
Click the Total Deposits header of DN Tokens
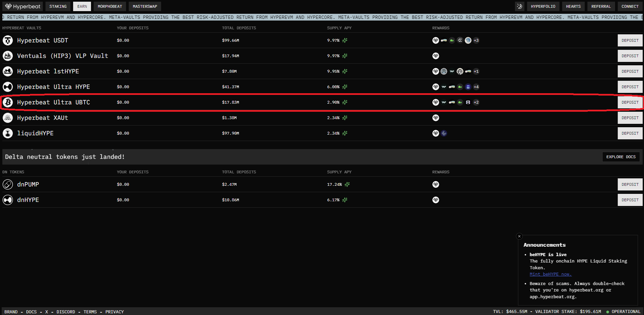click(239, 172)
